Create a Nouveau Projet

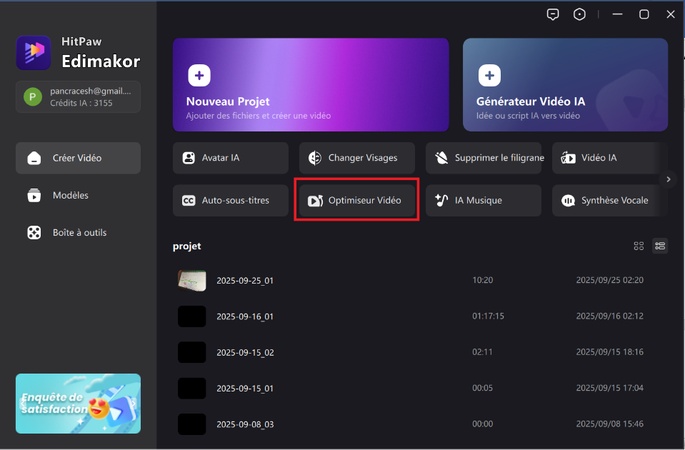[x=310, y=85]
